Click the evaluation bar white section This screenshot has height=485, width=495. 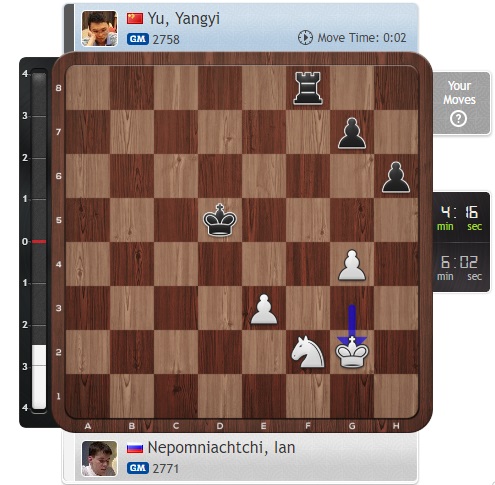point(39,377)
